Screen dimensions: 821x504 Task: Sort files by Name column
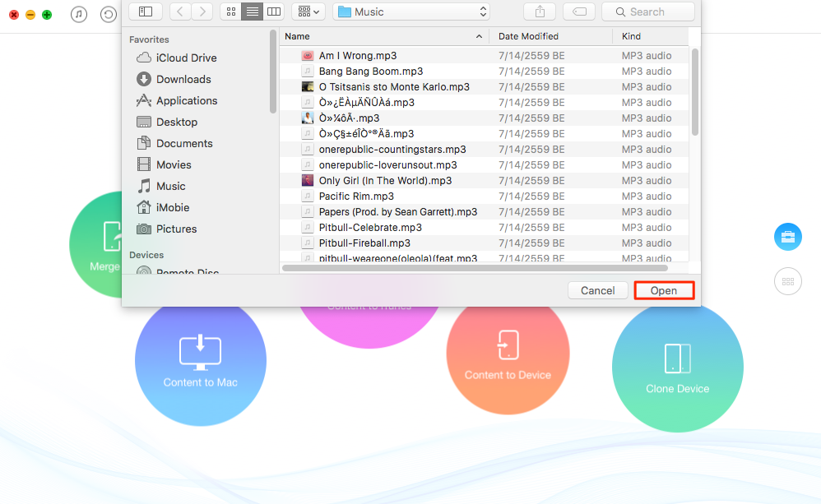(x=384, y=36)
